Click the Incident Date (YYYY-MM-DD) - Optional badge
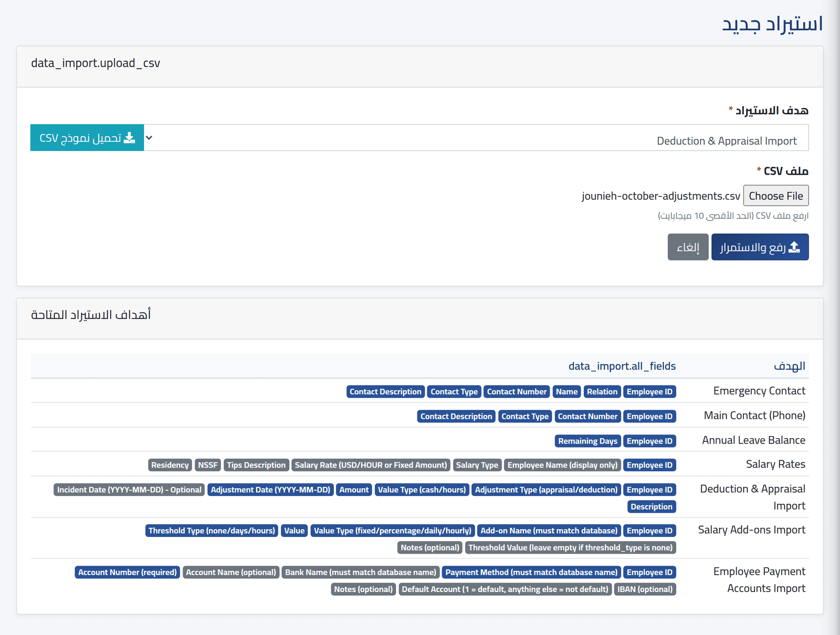The width and height of the screenshot is (840, 635). tap(129, 490)
